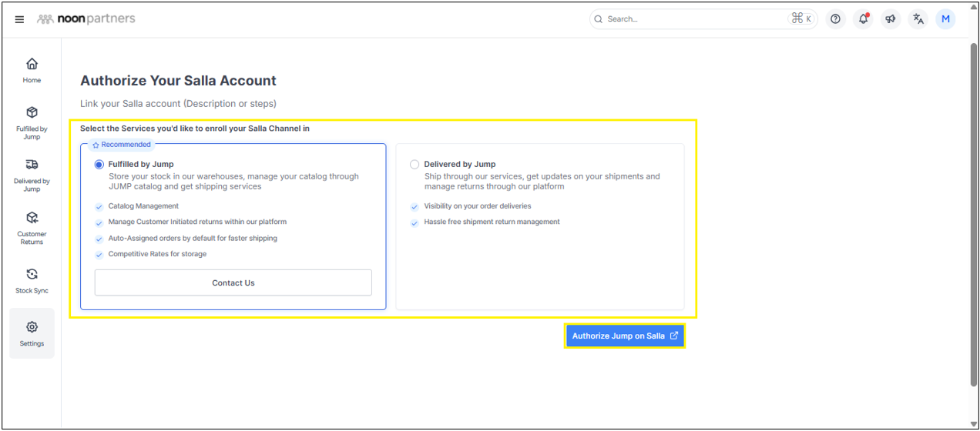Screen dimensions: 980x431
Task: Click the search input field
Action: pos(693,19)
